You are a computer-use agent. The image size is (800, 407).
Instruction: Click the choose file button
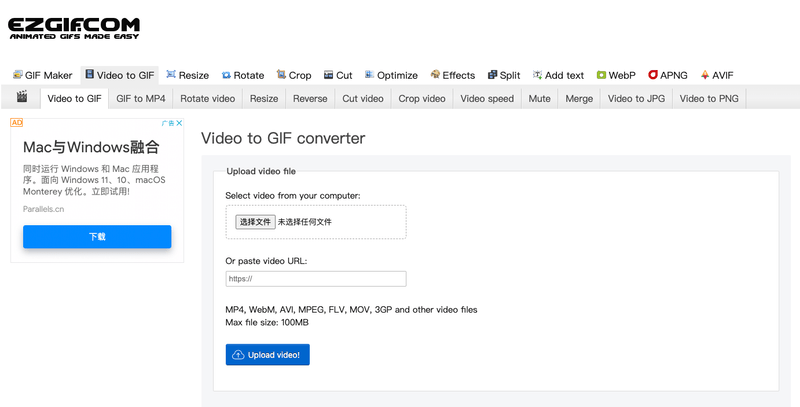click(x=255, y=222)
